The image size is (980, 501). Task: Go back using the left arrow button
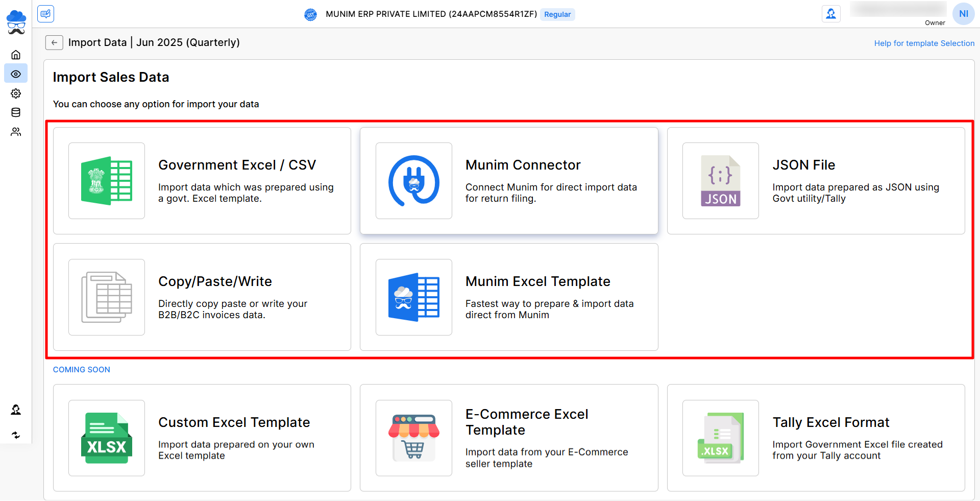(54, 42)
